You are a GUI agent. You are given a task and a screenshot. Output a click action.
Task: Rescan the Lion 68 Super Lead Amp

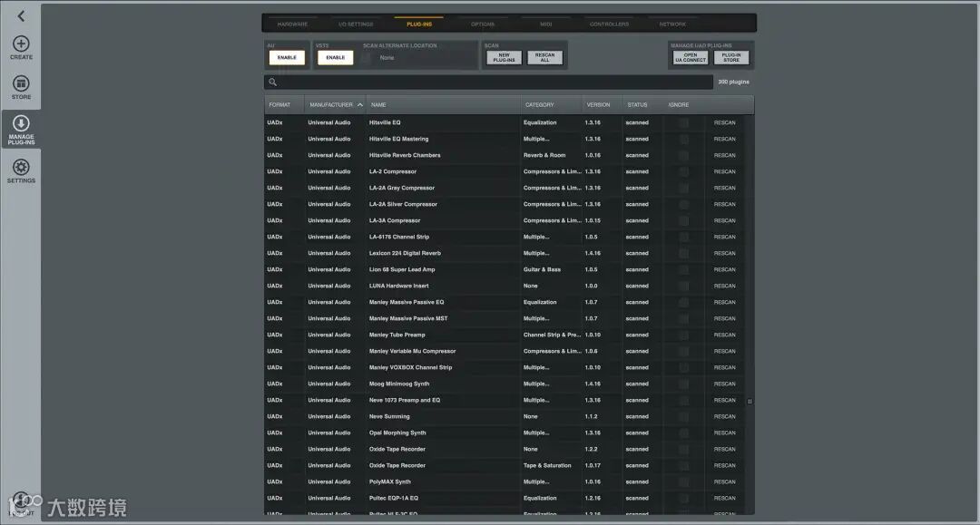click(724, 269)
